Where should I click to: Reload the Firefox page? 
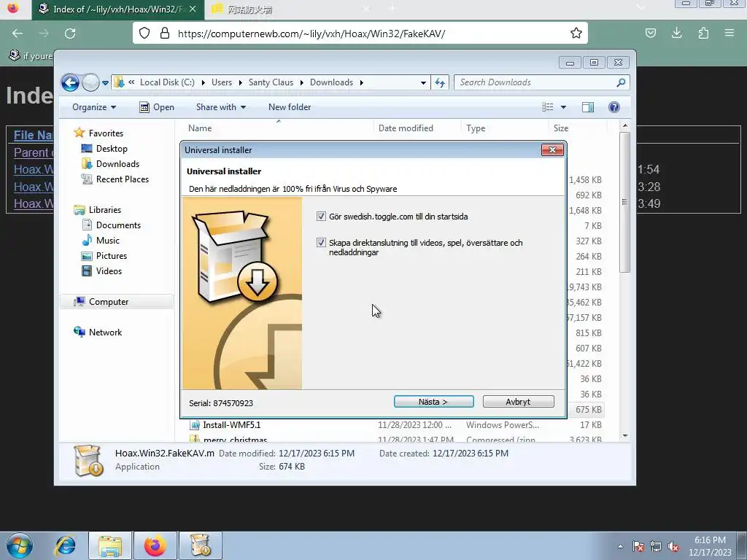70,34
